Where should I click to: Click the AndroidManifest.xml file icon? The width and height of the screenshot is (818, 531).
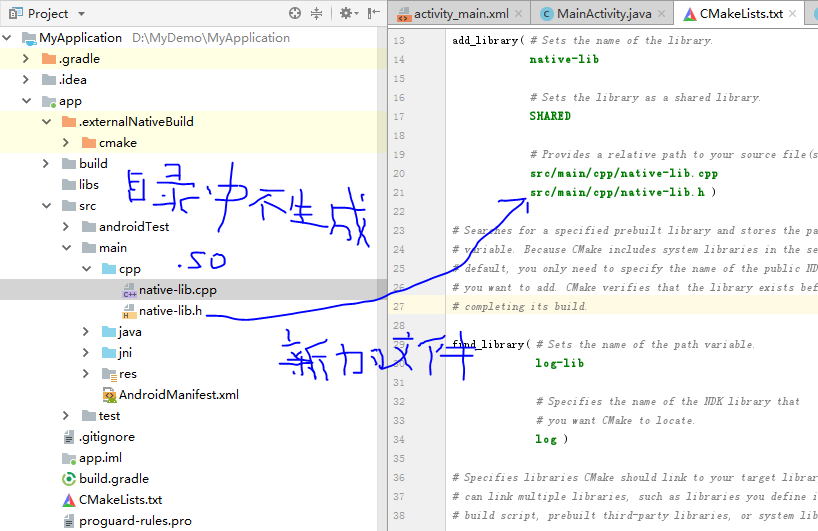point(109,395)
